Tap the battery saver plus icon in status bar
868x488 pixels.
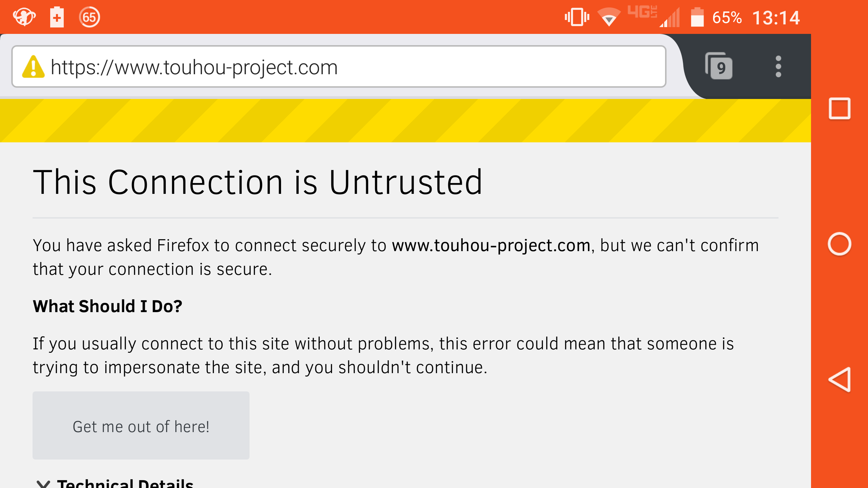click(x=57, y=17)
